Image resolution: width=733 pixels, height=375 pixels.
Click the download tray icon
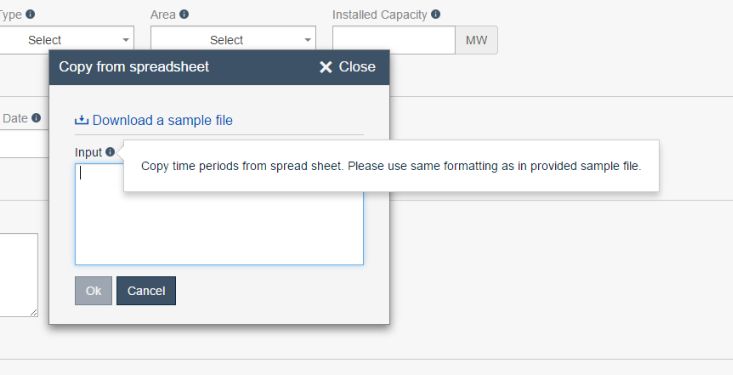[81, 120]
